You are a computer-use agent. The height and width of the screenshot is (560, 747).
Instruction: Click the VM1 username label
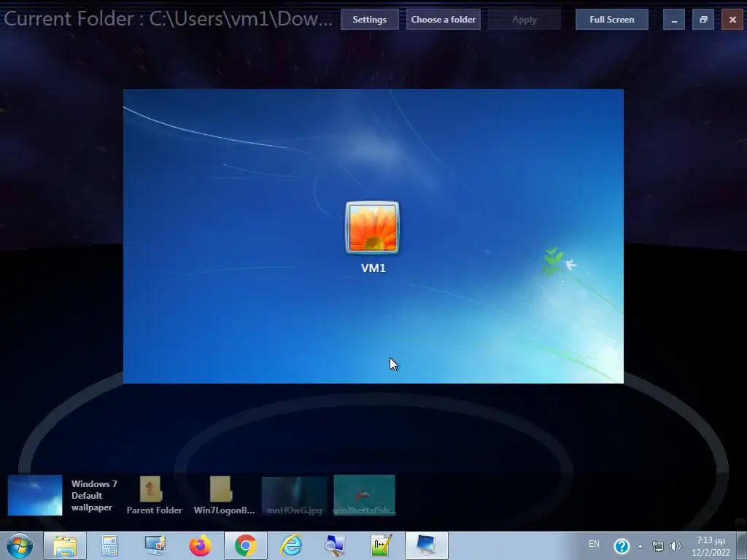tap(373, 268)
